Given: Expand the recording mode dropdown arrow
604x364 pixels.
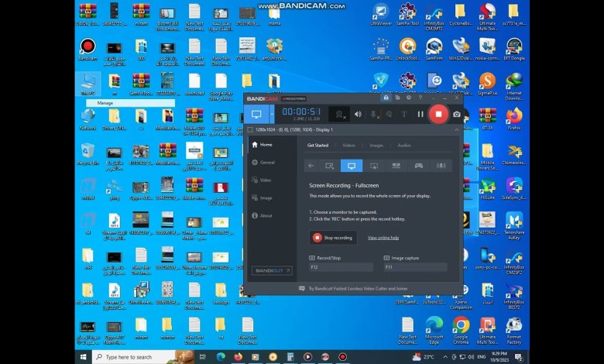Looking at the screenshot, I should pos(272,115).
